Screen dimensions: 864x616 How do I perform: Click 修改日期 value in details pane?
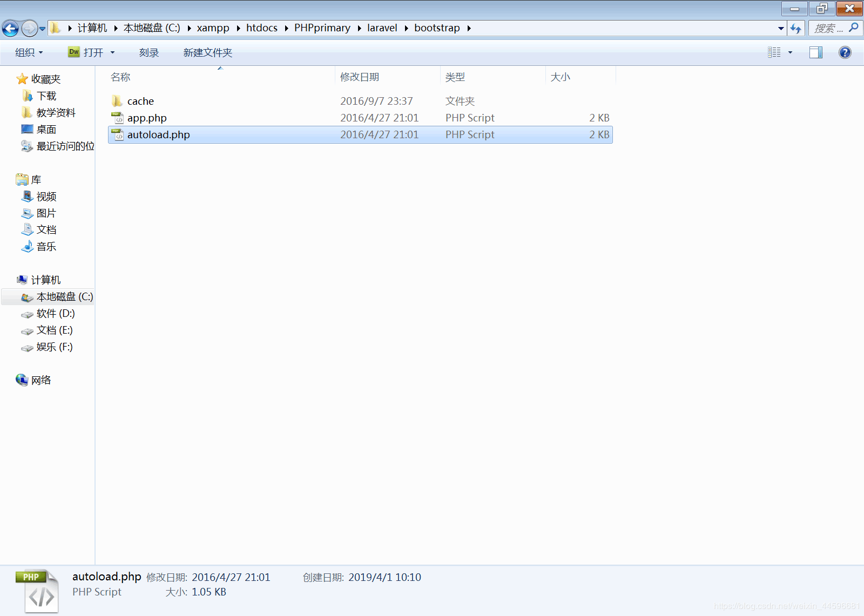[231, 577]
